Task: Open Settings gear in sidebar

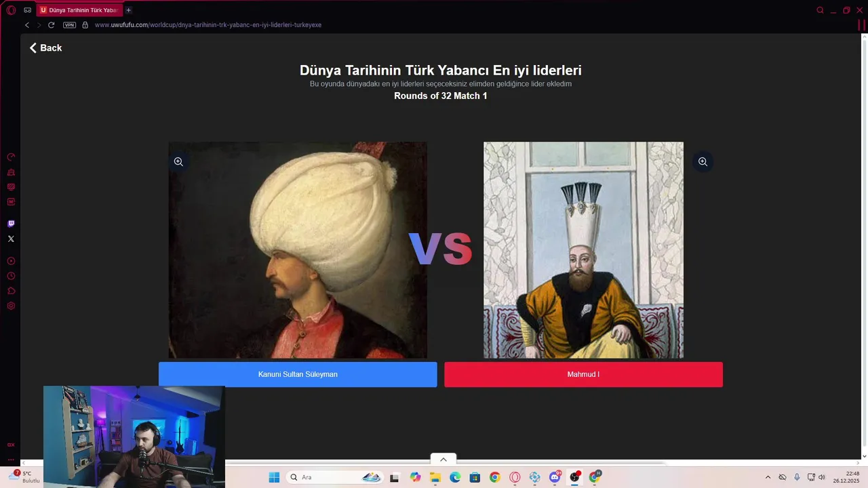Action: click(x=11, y=306)
